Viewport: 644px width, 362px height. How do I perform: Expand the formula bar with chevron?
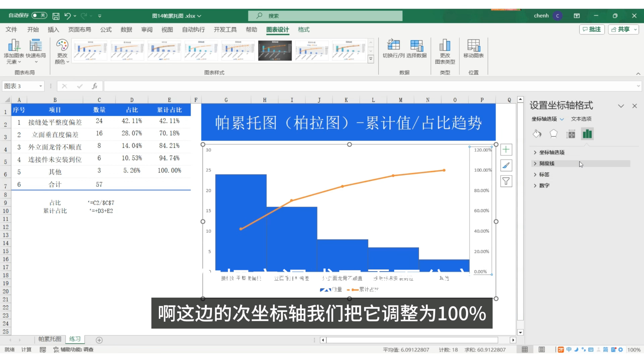638,86
